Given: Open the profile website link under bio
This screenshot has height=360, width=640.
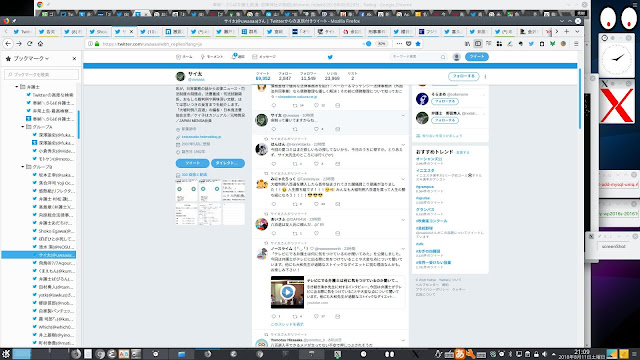Looking at the screenshot, I should click(x=201, y=137).
